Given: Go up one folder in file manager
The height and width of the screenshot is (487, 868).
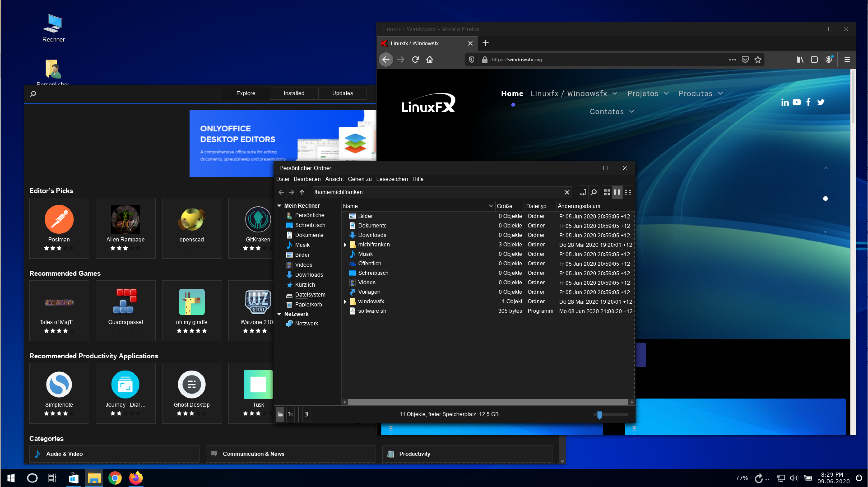Looking at the screenshot, I should tap(302, 192).
